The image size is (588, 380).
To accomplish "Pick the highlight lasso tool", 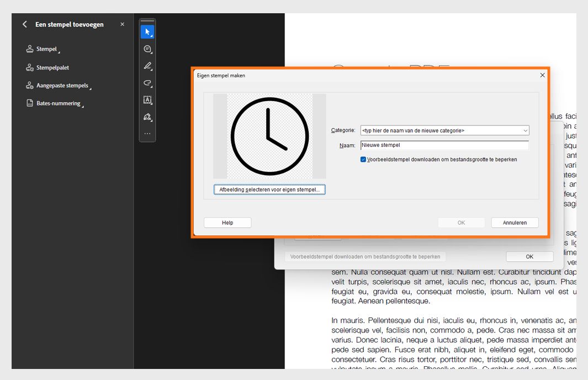I will [147, 83].
